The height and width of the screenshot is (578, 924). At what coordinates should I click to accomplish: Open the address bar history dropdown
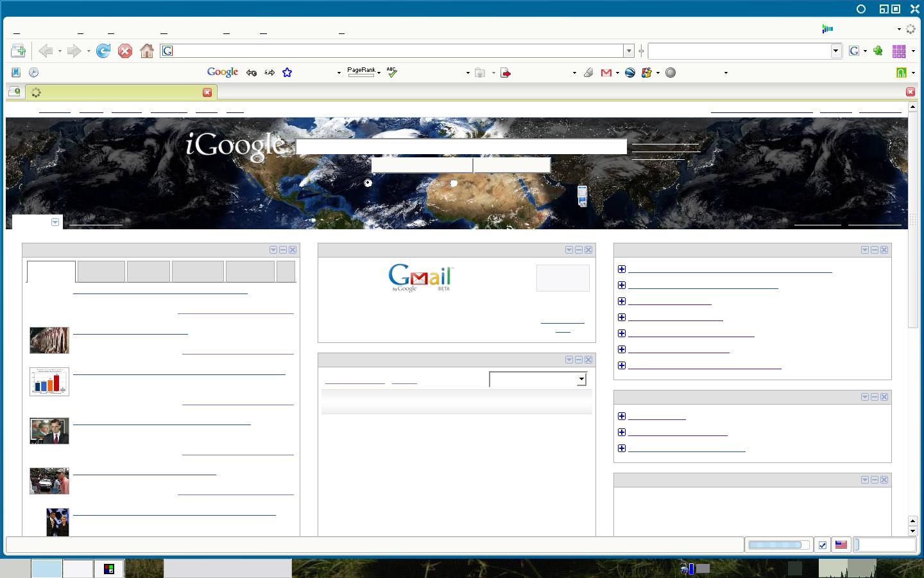tap(629, 51)
